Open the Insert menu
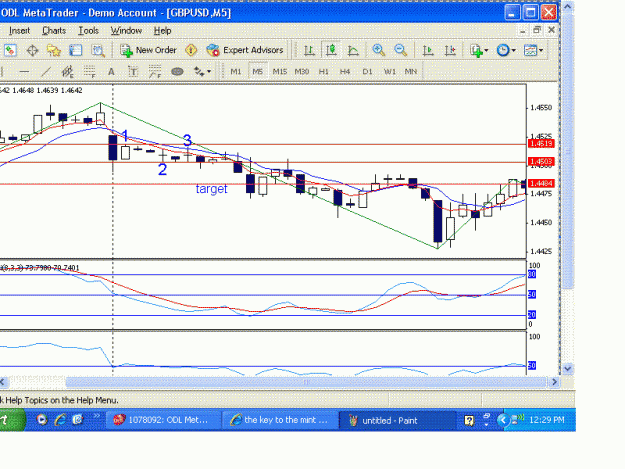This screenshot has width=625, height=469. 19,31
